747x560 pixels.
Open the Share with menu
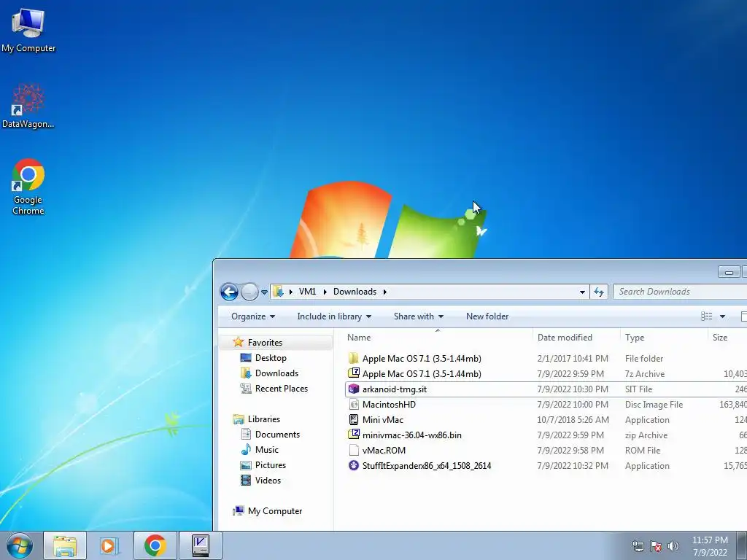click(418, 316)
